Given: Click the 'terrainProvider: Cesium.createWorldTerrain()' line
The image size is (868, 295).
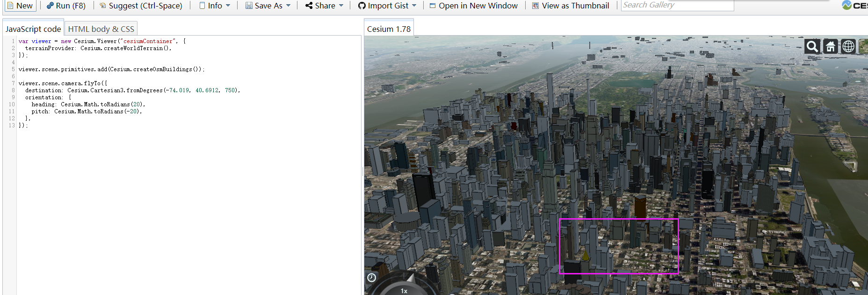Looking at the screenshot, I should [98, 48].
